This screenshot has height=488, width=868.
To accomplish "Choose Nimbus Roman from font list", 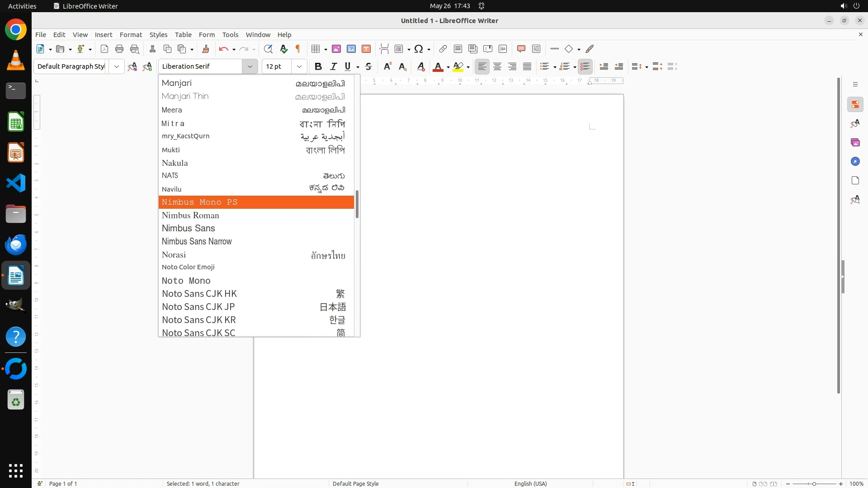I will (190, 216).
